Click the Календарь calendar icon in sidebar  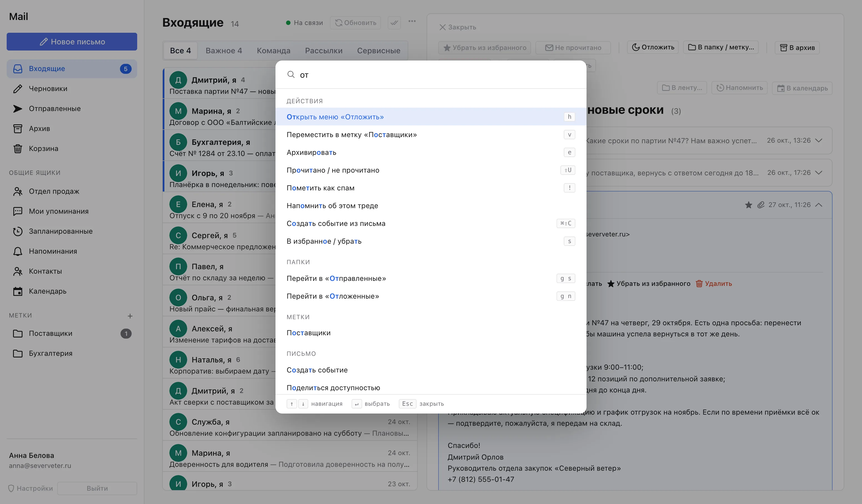(18, 291)
